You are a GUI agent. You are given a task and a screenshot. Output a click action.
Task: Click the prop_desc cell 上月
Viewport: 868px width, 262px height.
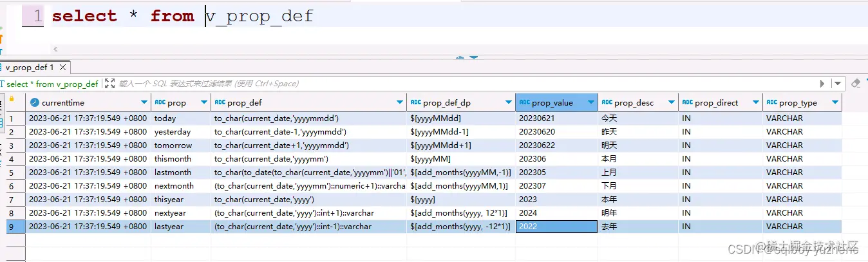tap(637, 173)
